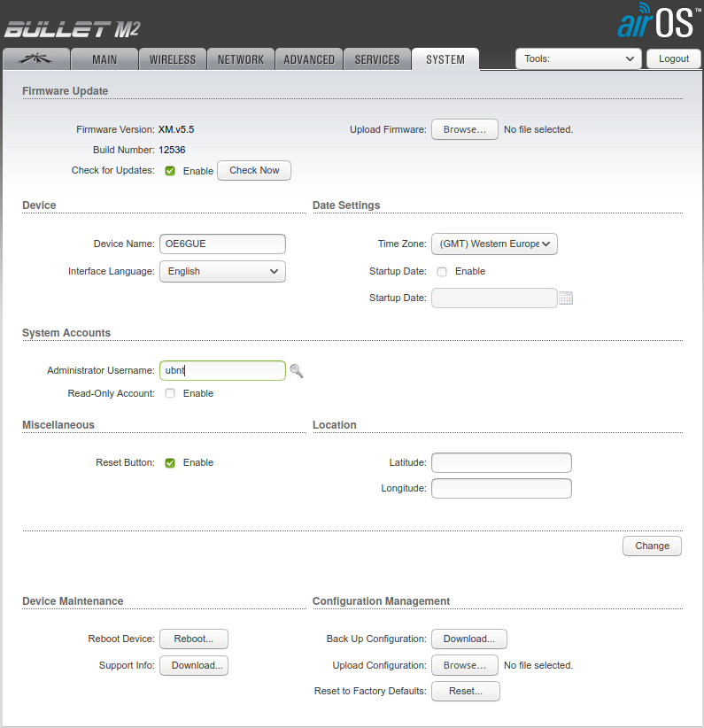Click the Check Now button

(x=254, y=170)
